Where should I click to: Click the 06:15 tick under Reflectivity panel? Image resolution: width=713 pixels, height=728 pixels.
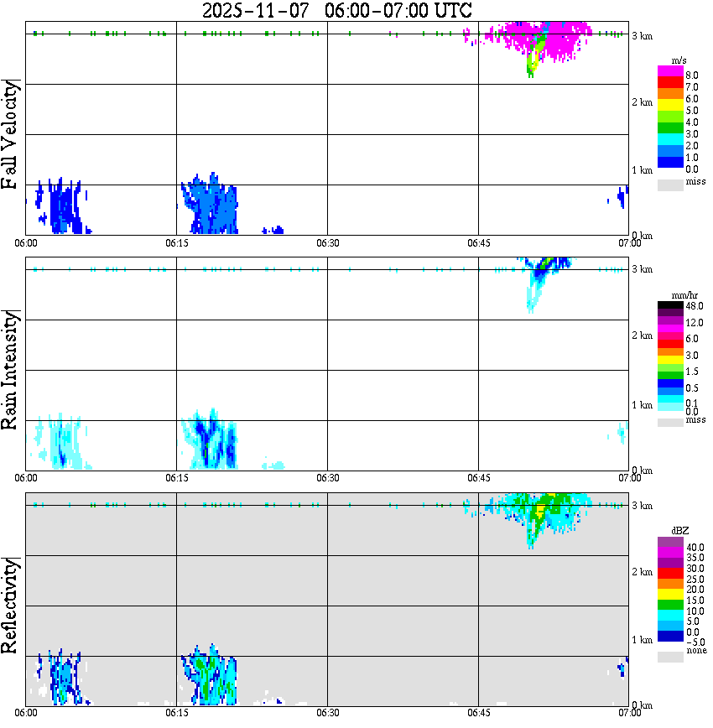point(176,713)
